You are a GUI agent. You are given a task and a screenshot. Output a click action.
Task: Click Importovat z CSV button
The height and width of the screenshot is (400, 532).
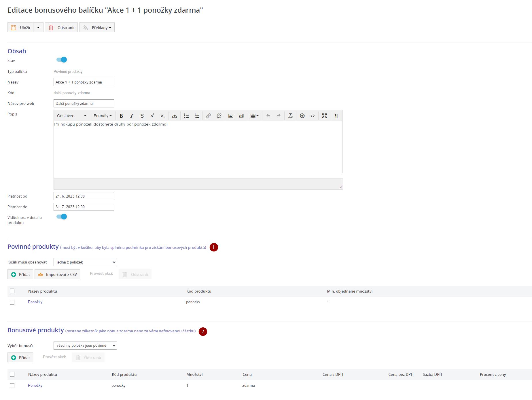click(58, 274)
